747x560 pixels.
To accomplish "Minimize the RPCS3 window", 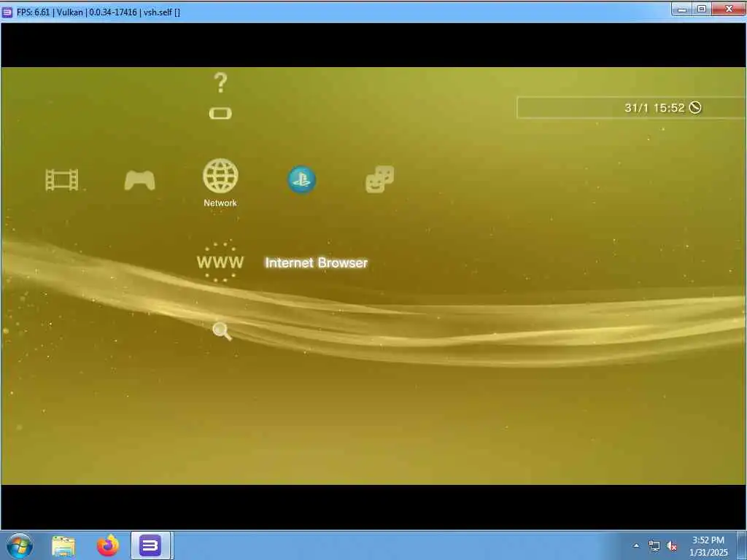I will coord(682,9).
